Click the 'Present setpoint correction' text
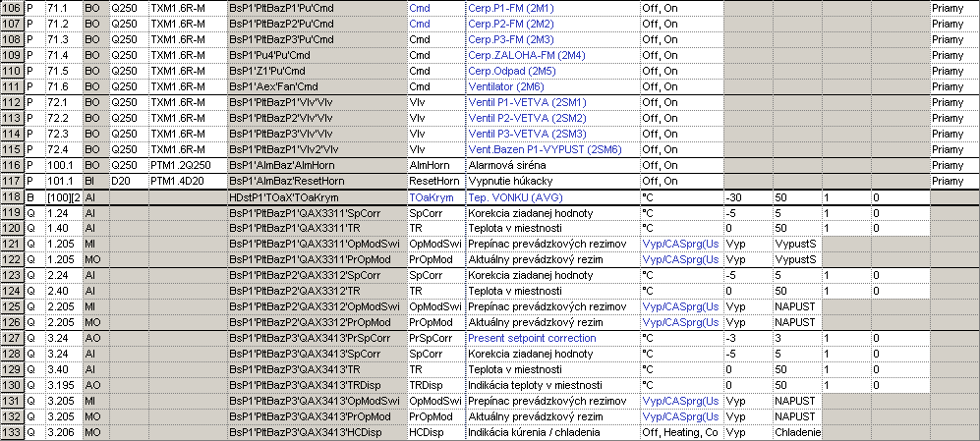 click(531, 338)
